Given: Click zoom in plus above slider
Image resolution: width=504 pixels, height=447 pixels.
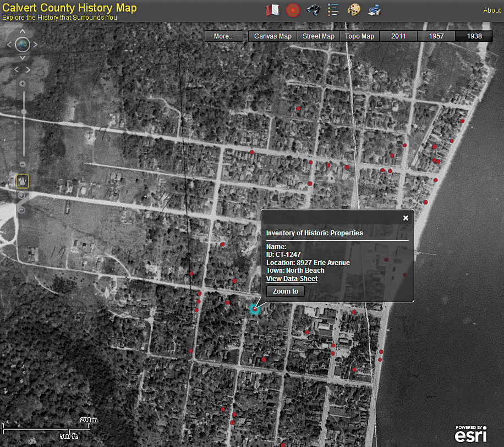Looking at the screenshot, I should [23, 84].
